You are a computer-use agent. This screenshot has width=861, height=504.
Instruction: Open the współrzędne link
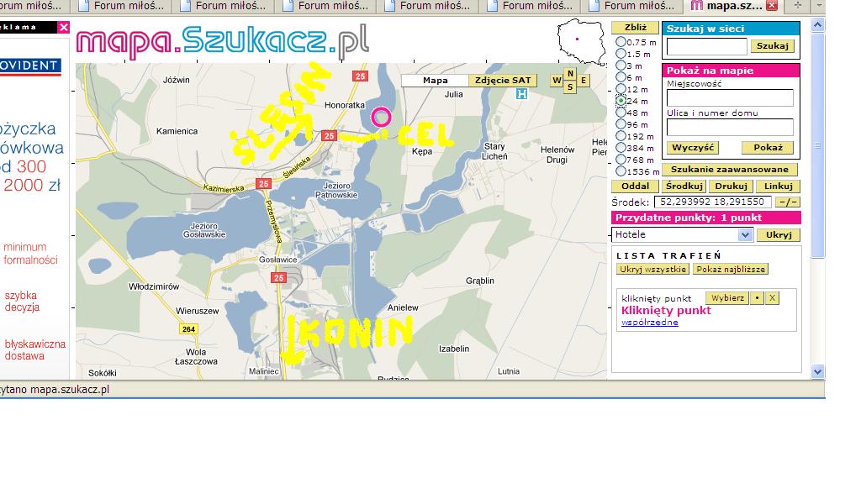649,323
